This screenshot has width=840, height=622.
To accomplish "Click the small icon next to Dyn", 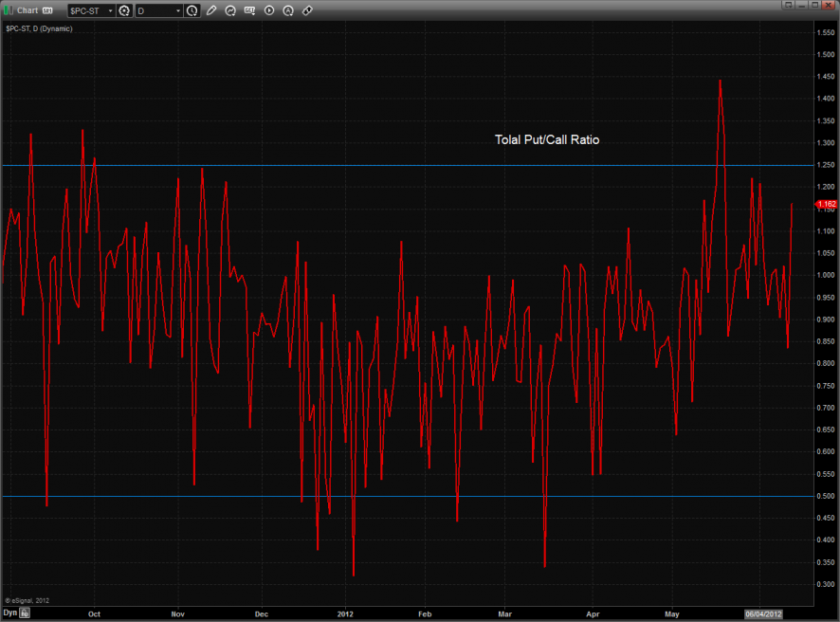I will pyautogui.click(x=26, y=613).
